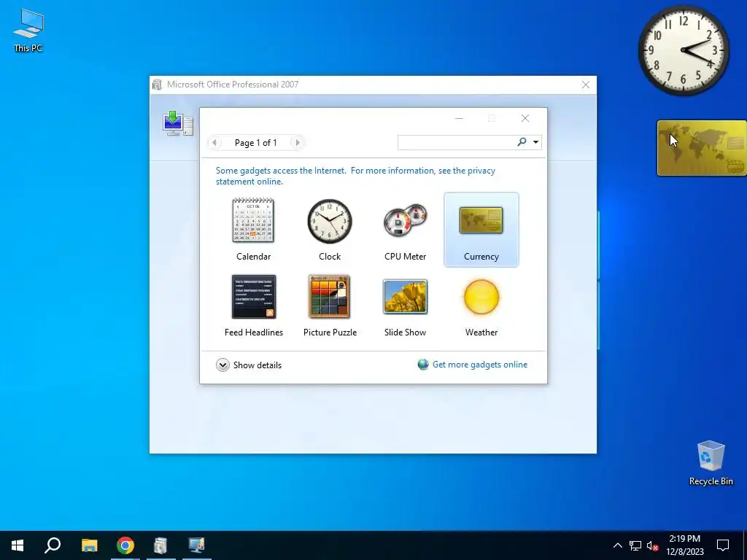This screenshot has width=747, height=560.
Task: Click the analog clock desktop gadget
Action: 683,50
